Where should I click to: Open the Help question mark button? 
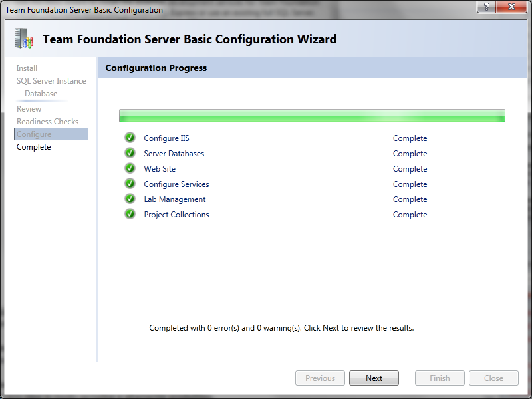[487, 7]
